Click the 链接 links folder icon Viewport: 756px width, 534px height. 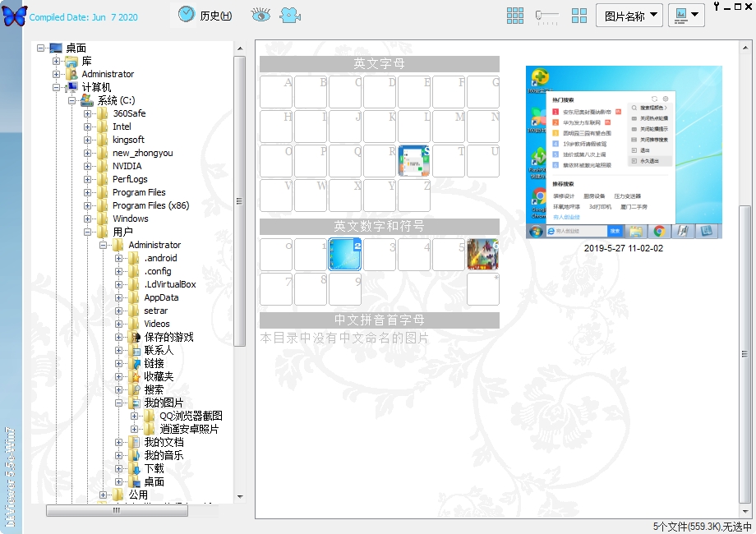(135, 363)
